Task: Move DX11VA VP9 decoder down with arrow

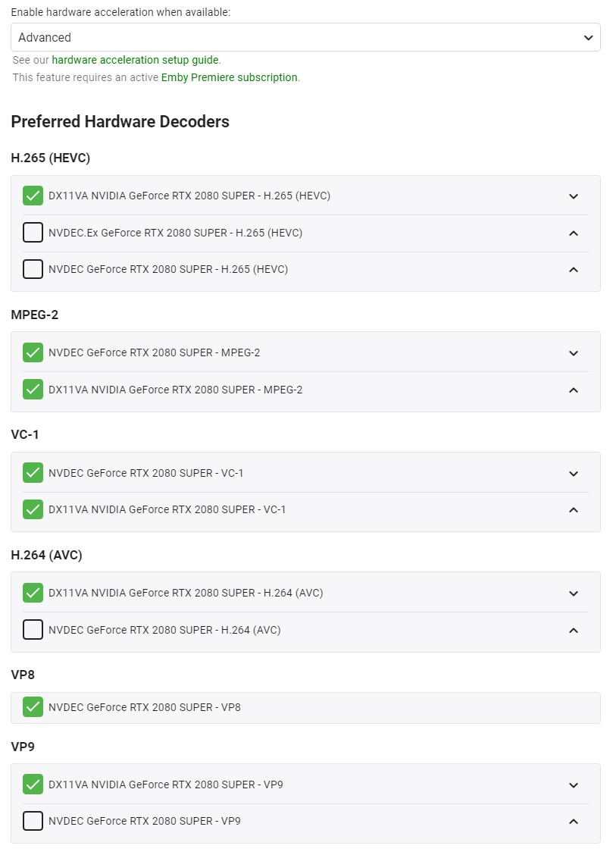Action: (574, 785)
